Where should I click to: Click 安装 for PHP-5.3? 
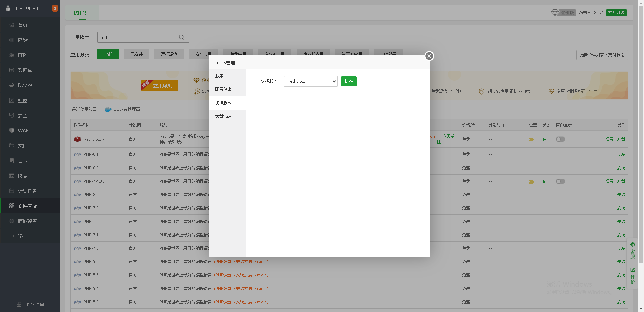click(x=621, y=302)
